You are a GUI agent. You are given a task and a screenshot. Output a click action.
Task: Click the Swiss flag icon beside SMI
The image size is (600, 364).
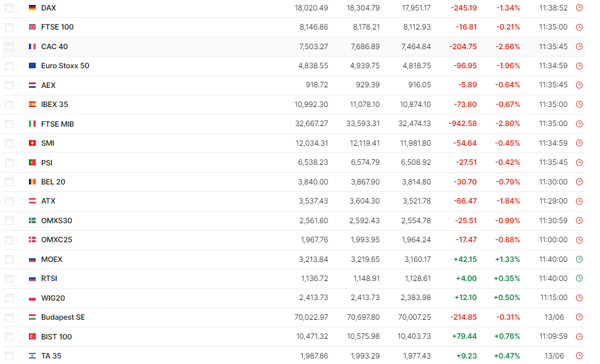[32, 143]
